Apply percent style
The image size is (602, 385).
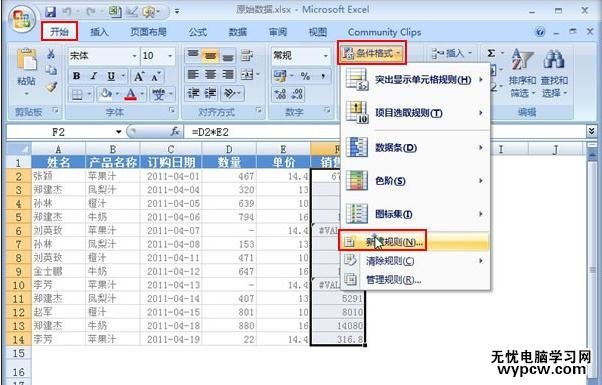pos(305,76)
